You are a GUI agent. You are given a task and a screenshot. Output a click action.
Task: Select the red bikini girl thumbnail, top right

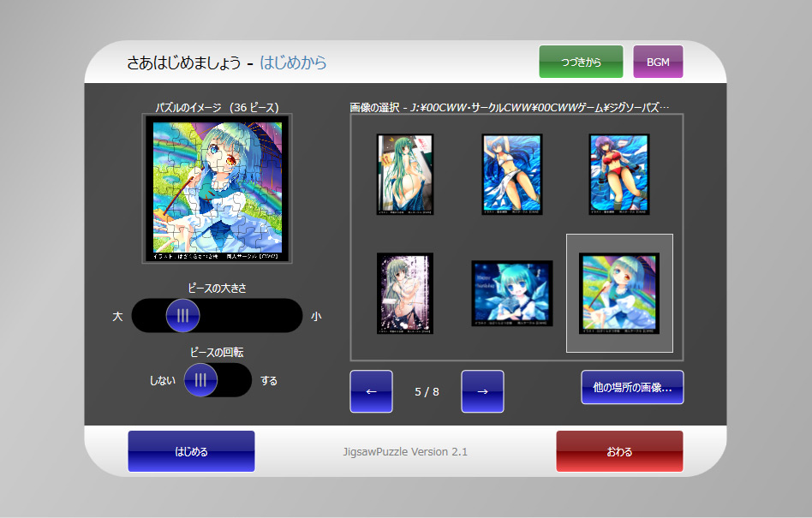619,174
